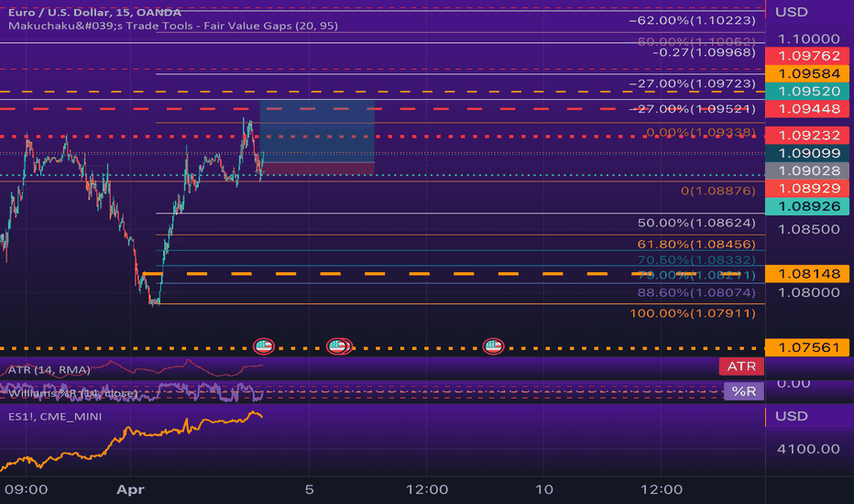
Task: Click the purple %R indicator label
Action: click(743, 391)
